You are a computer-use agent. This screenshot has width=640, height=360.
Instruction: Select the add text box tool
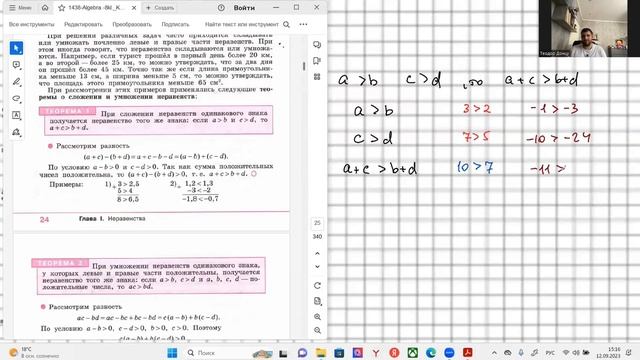pos(16,115)
